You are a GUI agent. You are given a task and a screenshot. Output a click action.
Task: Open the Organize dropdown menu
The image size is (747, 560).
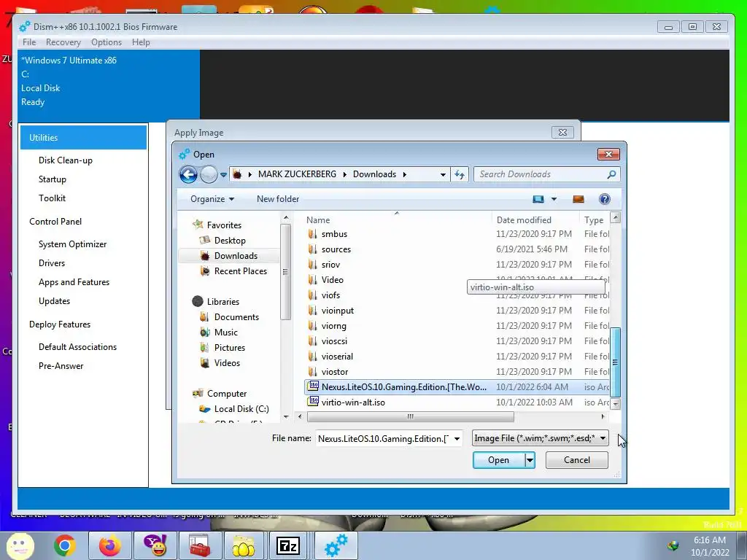coord(212,199)
